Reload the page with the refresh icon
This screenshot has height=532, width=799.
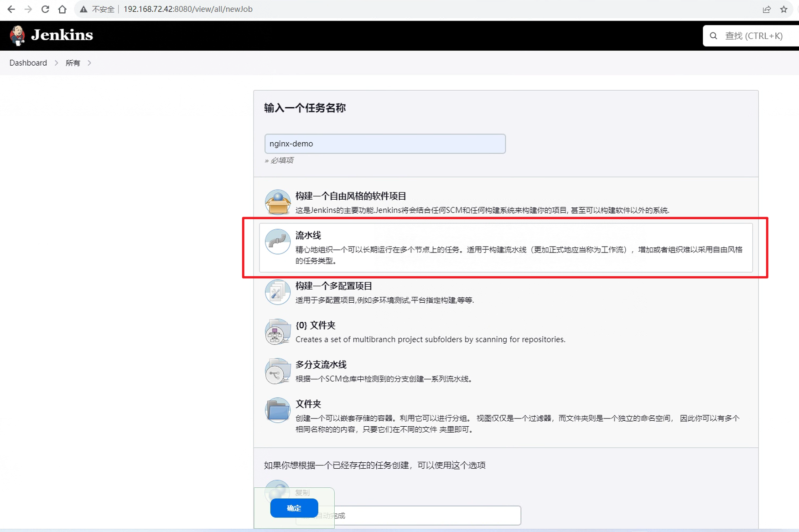click(x=45, y=9)
